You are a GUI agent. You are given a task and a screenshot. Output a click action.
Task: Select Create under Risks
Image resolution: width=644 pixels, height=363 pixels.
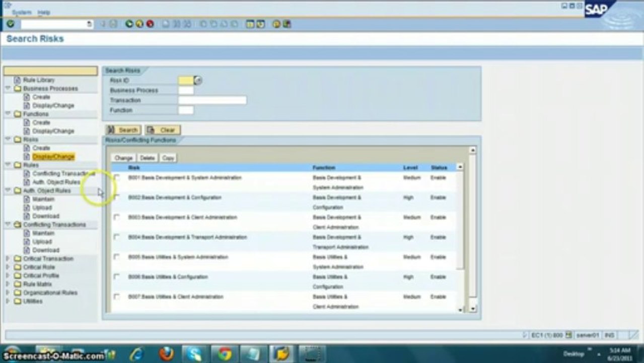click(x=41, y=148)
